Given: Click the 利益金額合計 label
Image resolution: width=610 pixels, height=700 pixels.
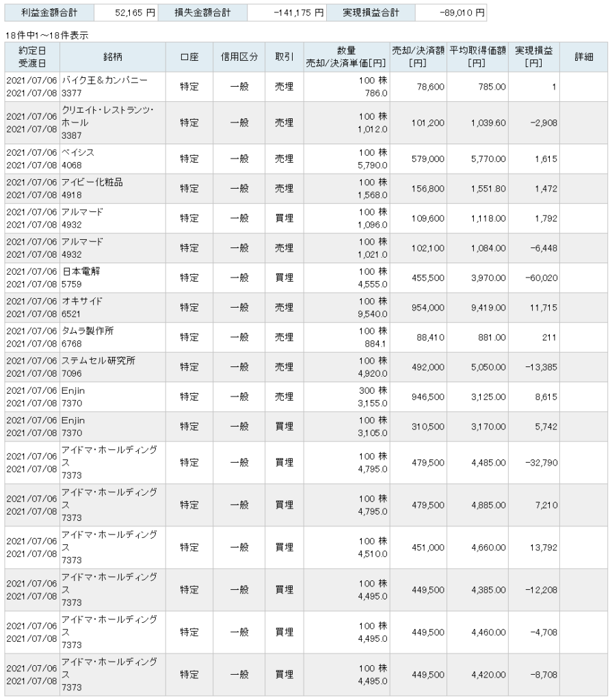Looking at the screenshot, I should [x=49, y=13].
